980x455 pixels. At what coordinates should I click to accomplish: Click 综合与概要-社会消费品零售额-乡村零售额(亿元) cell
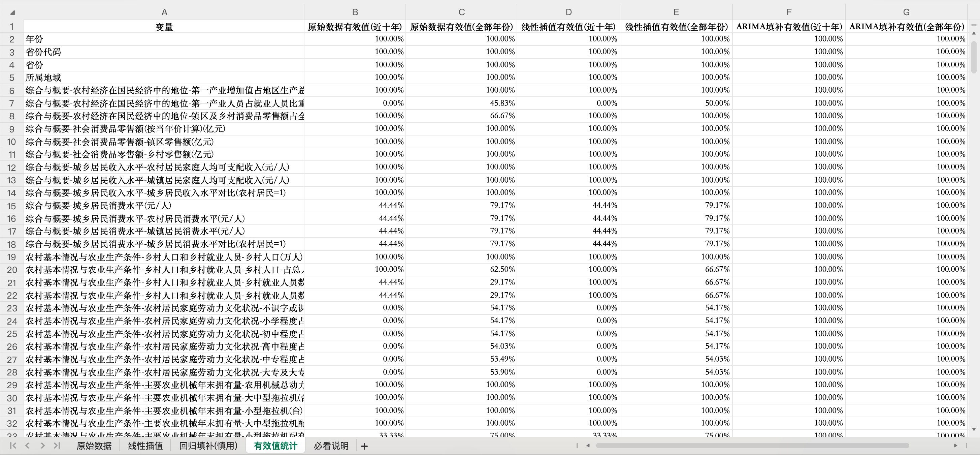(164, 154)
